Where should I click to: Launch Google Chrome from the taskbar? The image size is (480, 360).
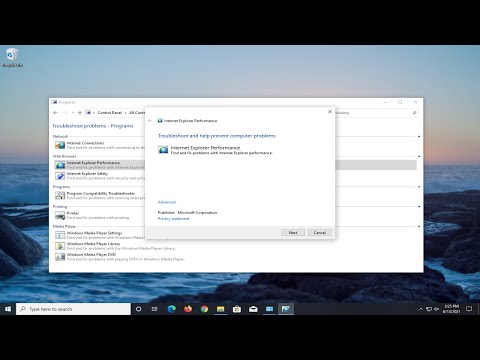(x=204, y=309)
